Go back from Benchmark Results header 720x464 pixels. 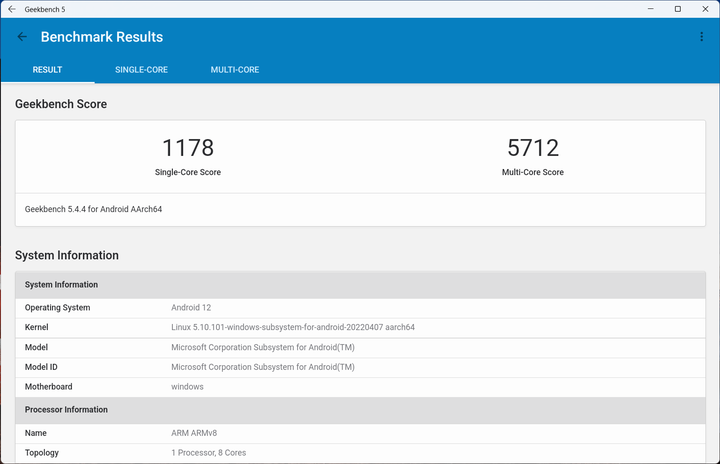tap(22, 37)
